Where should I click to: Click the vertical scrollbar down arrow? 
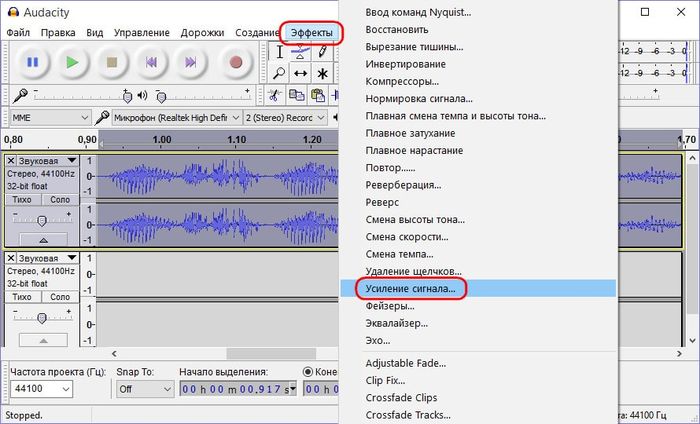(692, 341)
